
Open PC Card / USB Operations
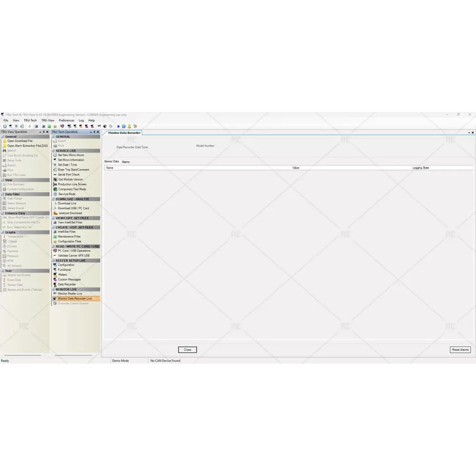click(x=74, y=250)
